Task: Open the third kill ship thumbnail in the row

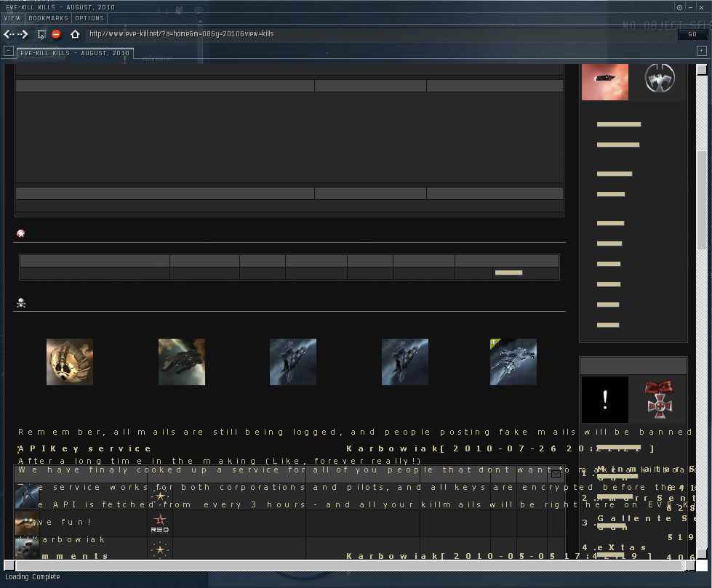Action: (293, 362)
